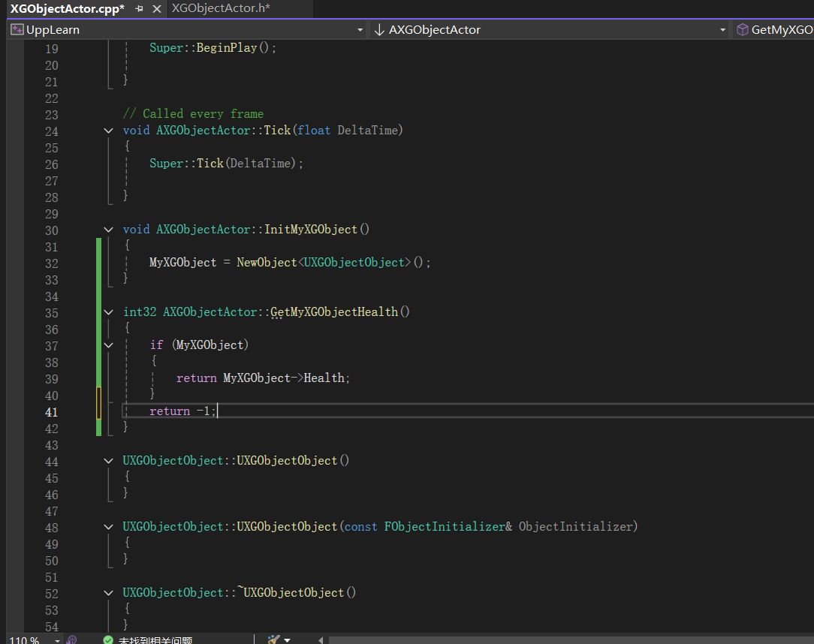Image resolution: width=814 pixels, height=644 pixels.
Task: Click the '// Called every frame' comment
Action: pyautogui.click(x=193, y=113)
